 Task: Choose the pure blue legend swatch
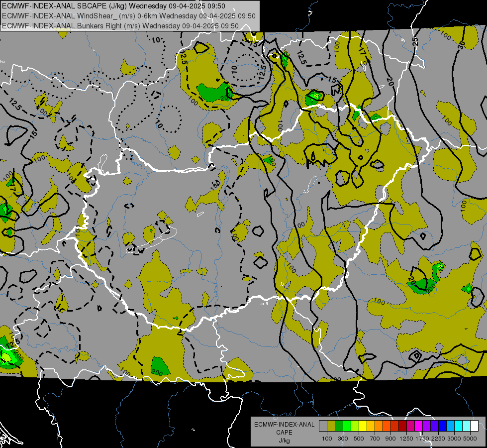[x=443, y=426]
